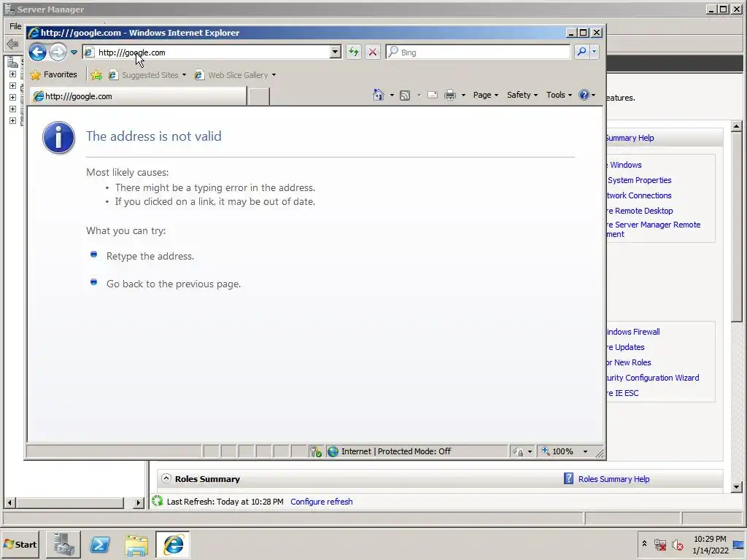Stop loading with the red X icon
Screen dimensions: 747x560
(373, 52)
